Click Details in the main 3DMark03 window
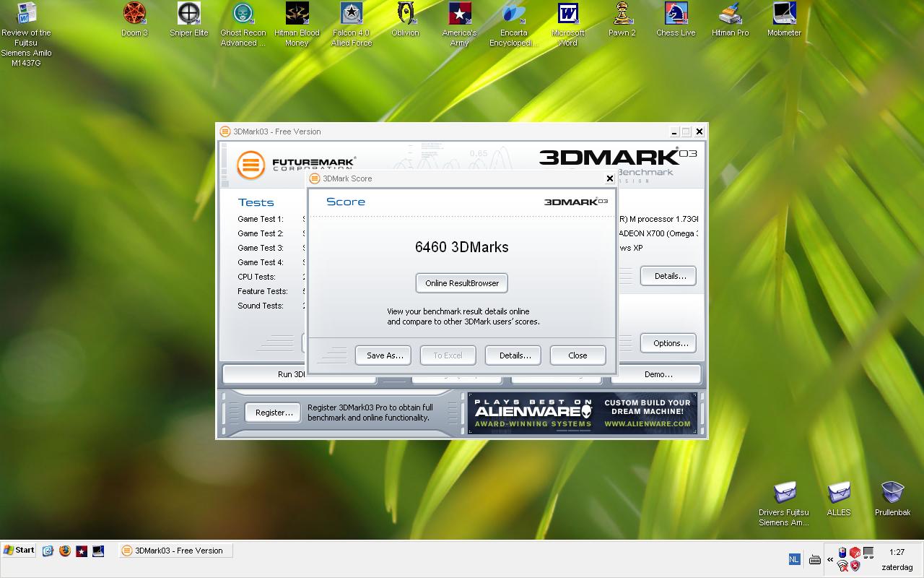The image size is (924, 578). click(668, 276)
